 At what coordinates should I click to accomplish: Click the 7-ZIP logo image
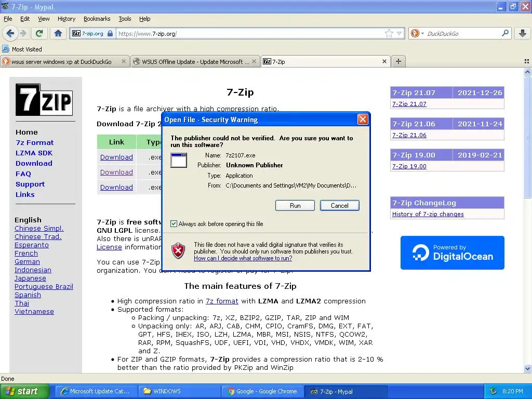pyautogui.click(x=44, y=100)
